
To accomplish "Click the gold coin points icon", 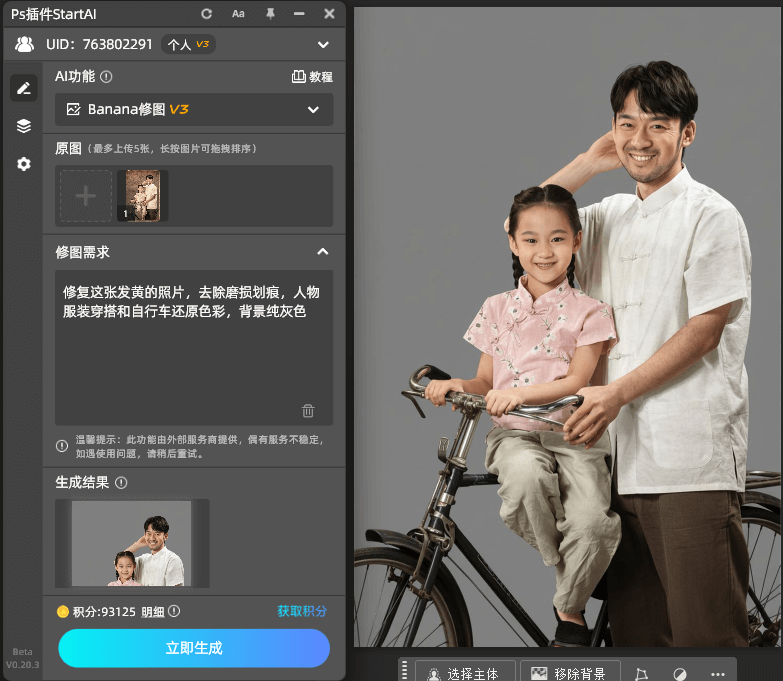I will pos(62,612).
